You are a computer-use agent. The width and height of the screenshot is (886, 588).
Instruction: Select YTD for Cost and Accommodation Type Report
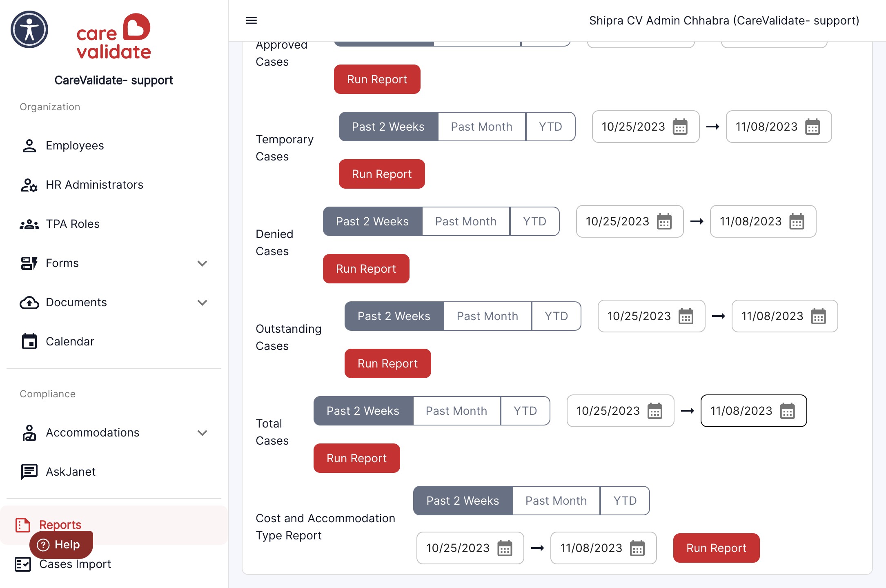coord(625,501)
